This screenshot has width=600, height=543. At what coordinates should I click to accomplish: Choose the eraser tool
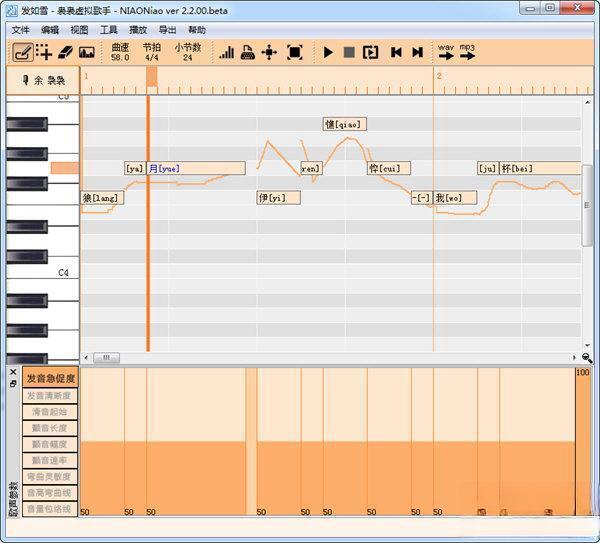(x=65, y=53)
